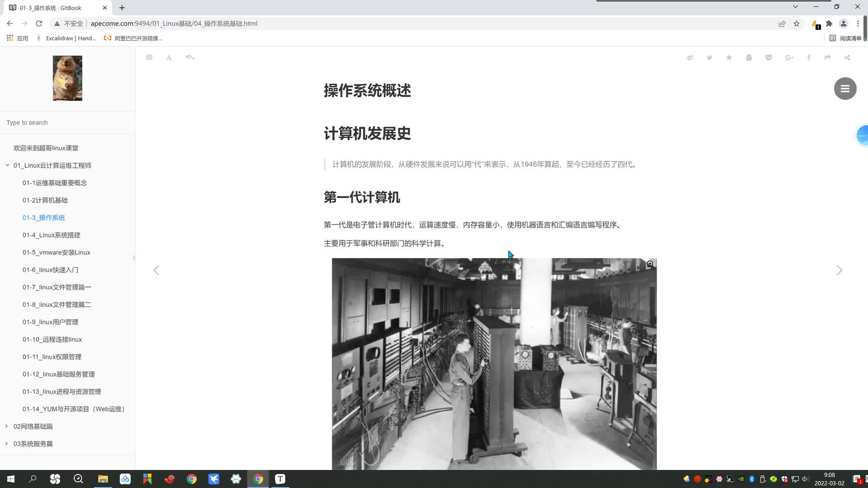Screen dimensions: 868x488
Task: Open 01-14_YUM与开源项目 page
Action: [74, 409]
